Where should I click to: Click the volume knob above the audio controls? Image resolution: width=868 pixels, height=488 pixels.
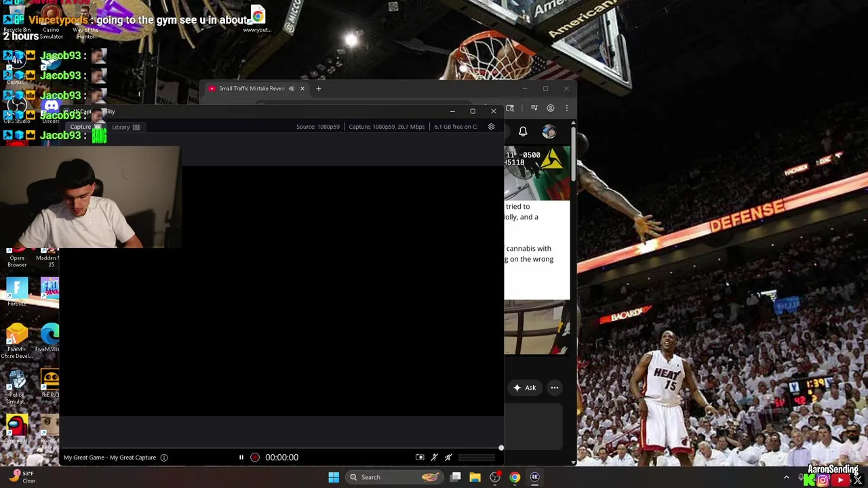pos(501,447)
